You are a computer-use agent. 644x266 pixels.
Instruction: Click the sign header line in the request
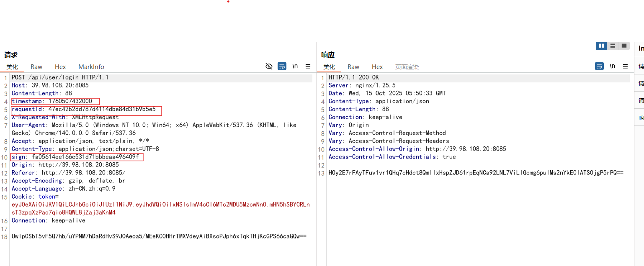tap(77, 157)
